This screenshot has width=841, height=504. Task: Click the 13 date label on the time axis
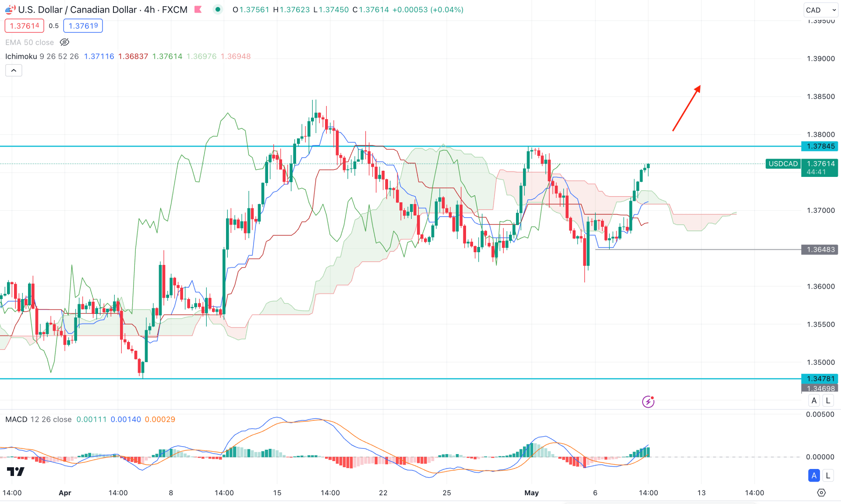tap(701, 493)
